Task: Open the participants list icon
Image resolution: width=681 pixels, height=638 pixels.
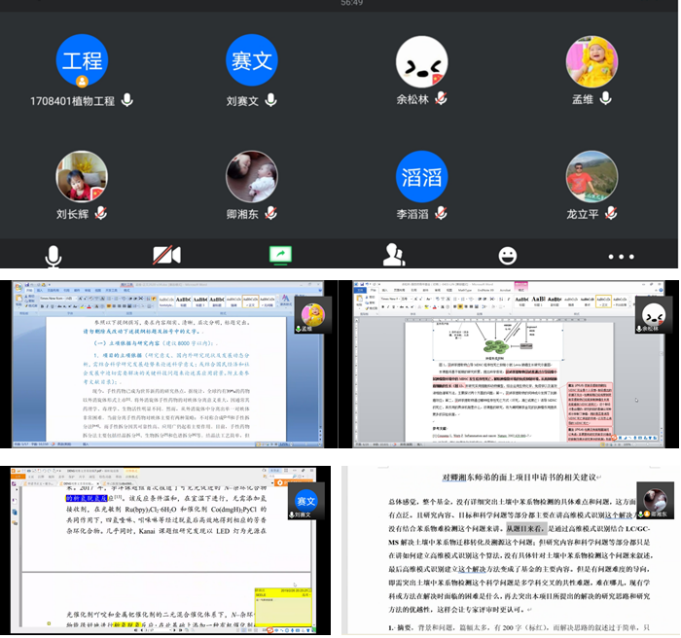Action: click(x=394, y=256)
